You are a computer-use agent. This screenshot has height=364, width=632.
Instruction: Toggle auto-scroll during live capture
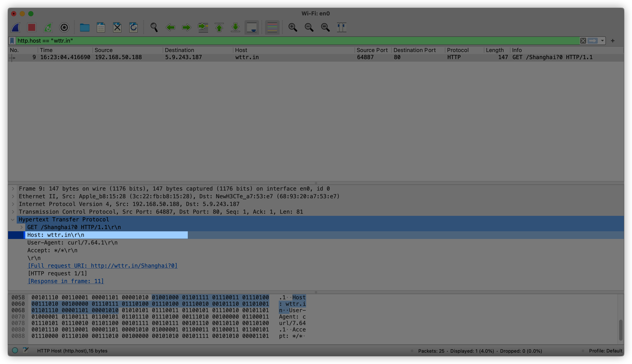click(x=252, y=27)
